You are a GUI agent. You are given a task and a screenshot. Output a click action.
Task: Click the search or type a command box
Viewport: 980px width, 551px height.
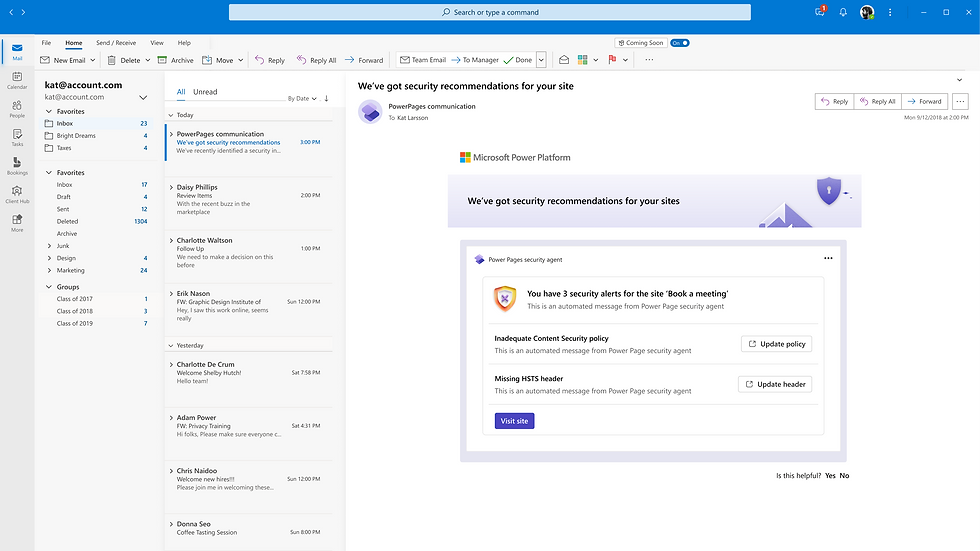(x=490, y=12)
